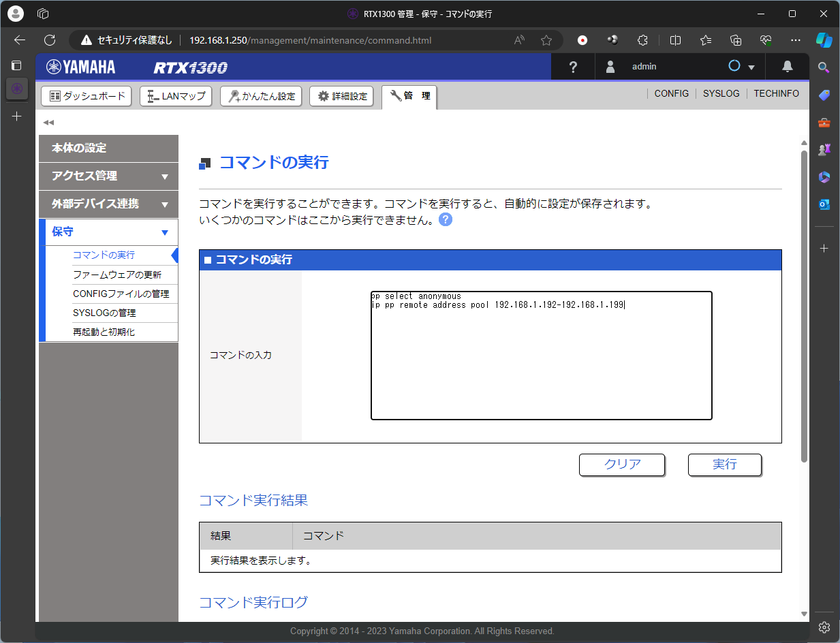Screen dimensions: 840x643
Task: Expand the アクセス管理 menu section
Action: pos(108,176)
